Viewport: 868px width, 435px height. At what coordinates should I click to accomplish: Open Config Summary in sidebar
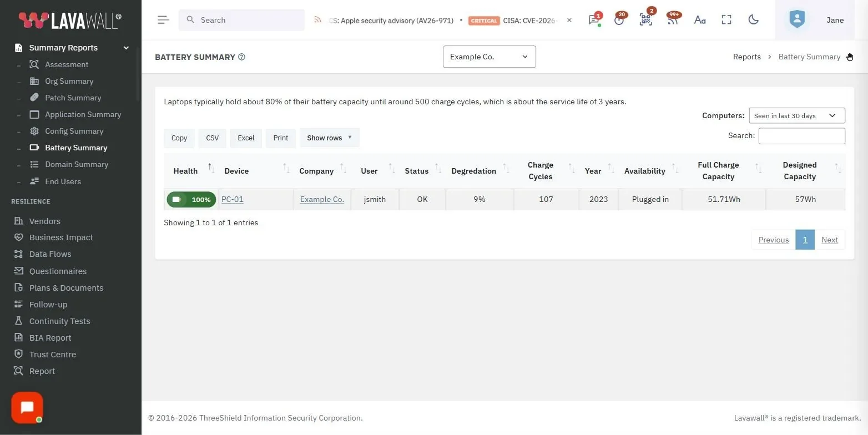point(74,131)
